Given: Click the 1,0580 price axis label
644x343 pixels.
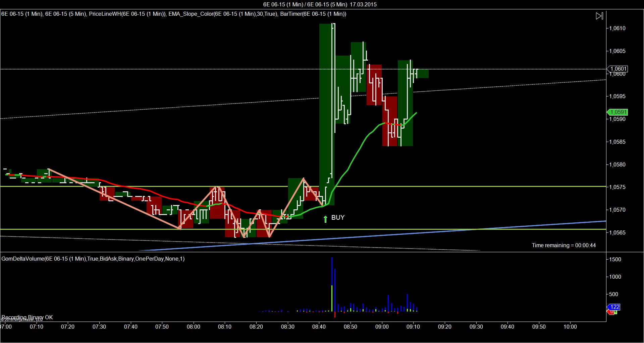Looking at the screenshot, I should [x=617, y=165].
